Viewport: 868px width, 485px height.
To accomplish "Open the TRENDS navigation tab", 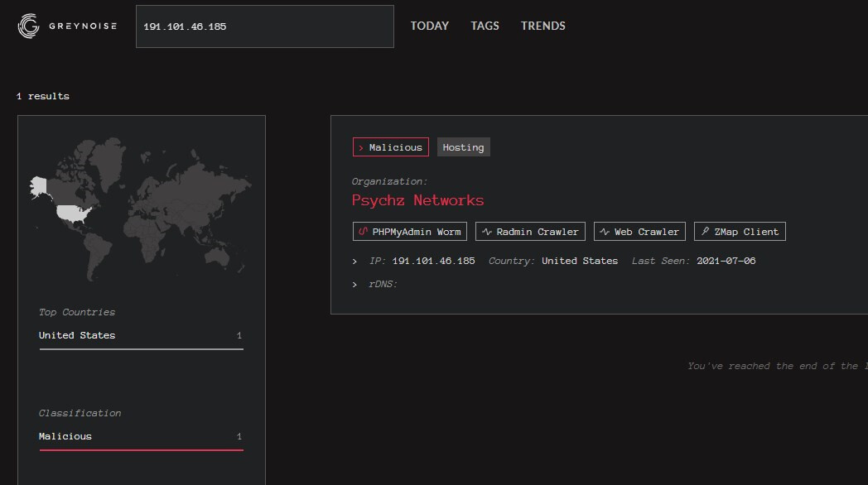I will click(x=543, y=26).
